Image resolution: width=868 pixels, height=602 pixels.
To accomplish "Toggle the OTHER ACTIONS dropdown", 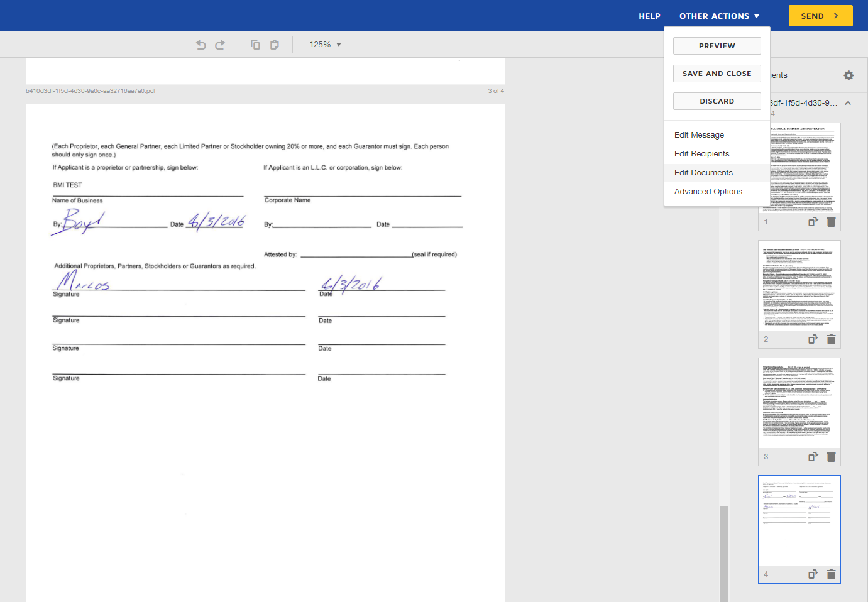I will (719, 16).
